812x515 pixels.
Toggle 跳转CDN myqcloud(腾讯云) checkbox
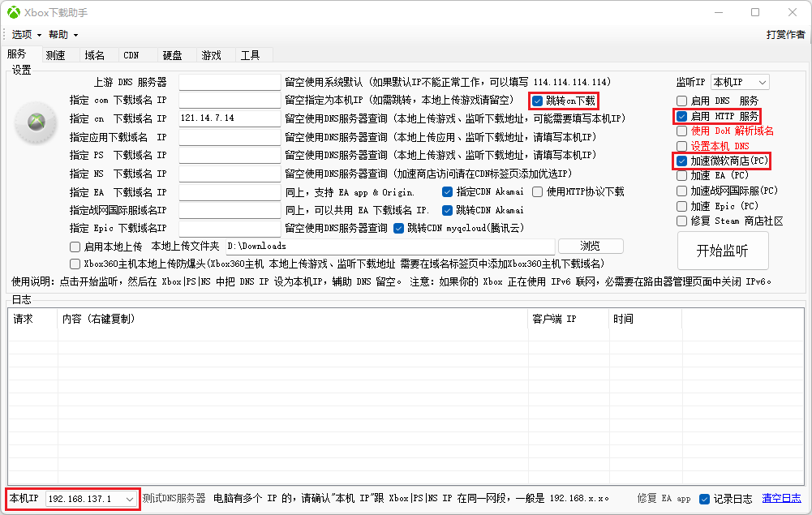coord(399,228)
